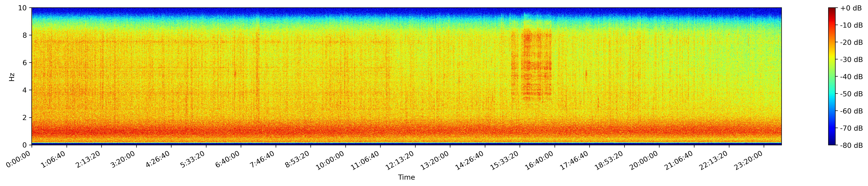Click the "Hz" y-axis title
This screenshot has width=868, height=186.
pos(12,77)
